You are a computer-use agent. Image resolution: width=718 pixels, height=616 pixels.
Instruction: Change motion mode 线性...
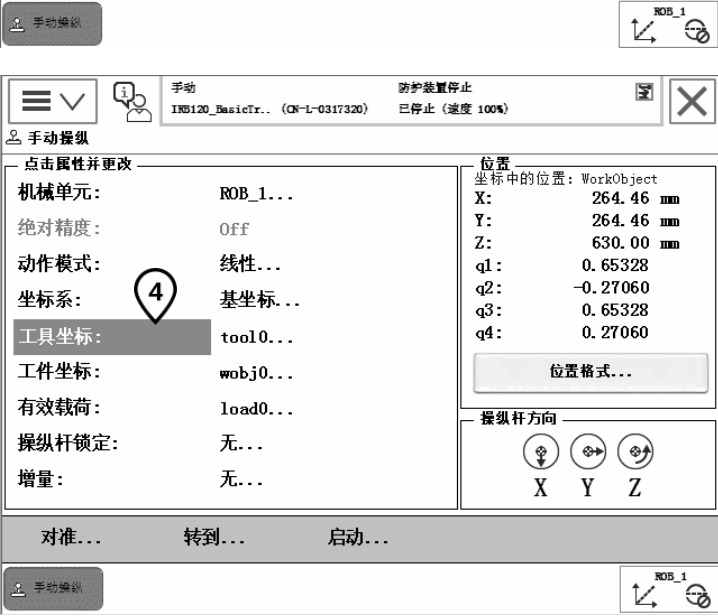(250, 264)
